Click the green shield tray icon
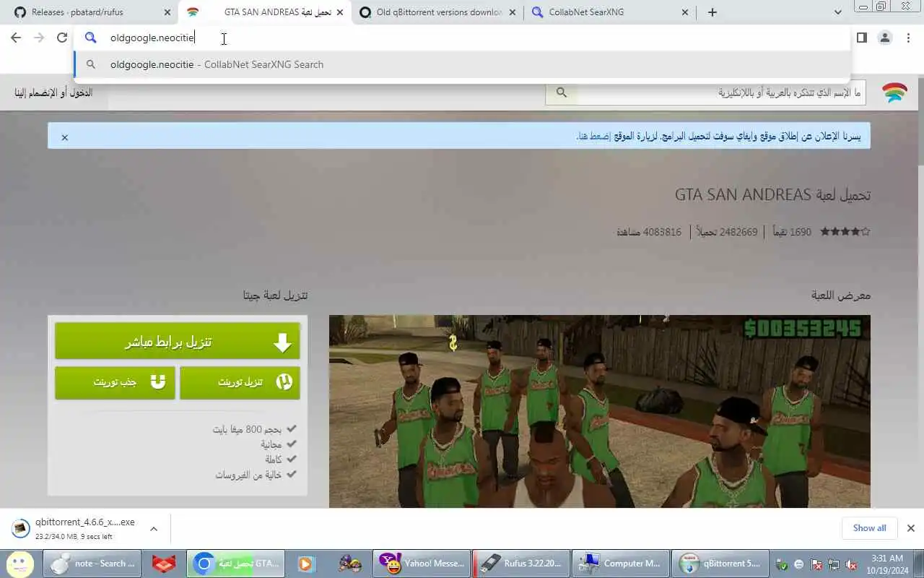The height and width of the screenshot is (578, 924). (782, 564)
